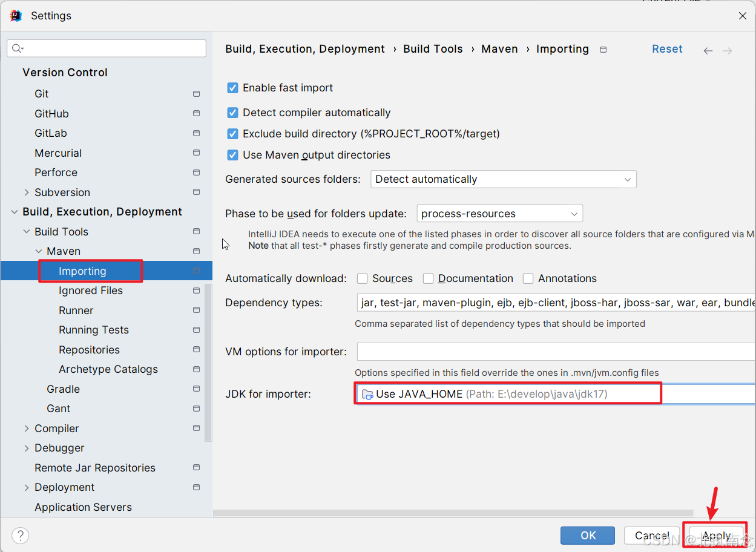Focus the settings search field
The width and height of the screenshot is (756, 552).
click(x=107, y=48)
